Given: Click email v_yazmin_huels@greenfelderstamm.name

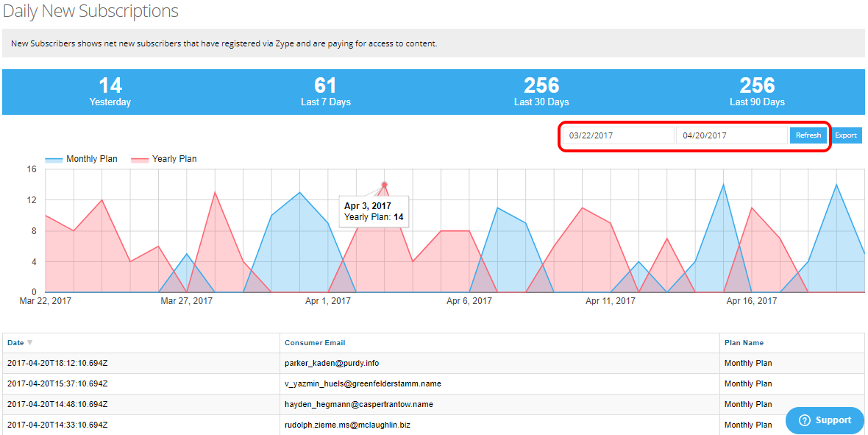Looking at the screenshot, I should click(363, 383).
